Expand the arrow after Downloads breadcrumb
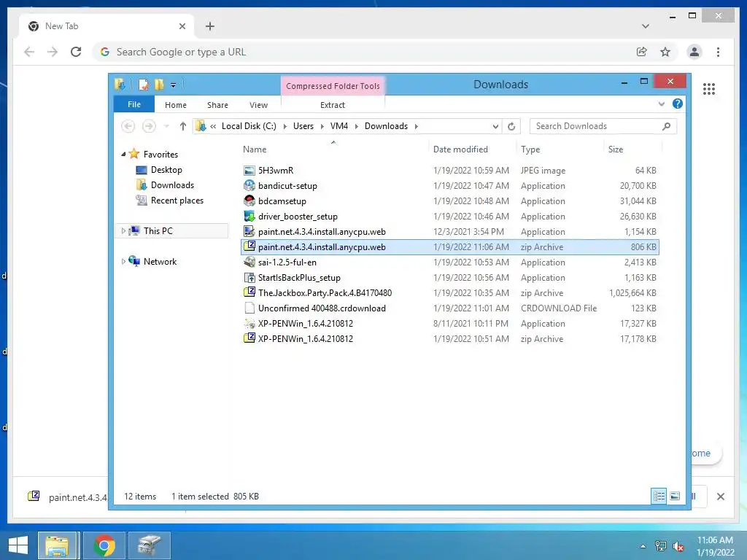The width and height of the screenshot is (747, 560). pos(417,126)
